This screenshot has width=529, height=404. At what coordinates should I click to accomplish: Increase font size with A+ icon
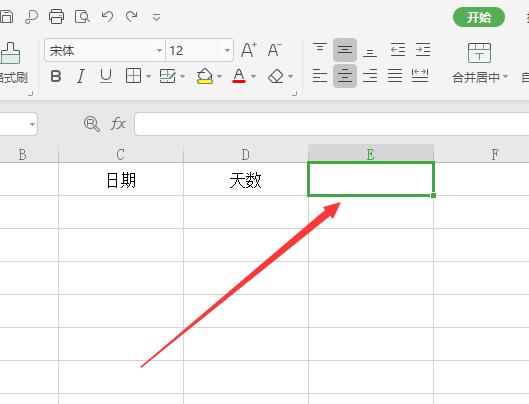(x=249, y=50)
